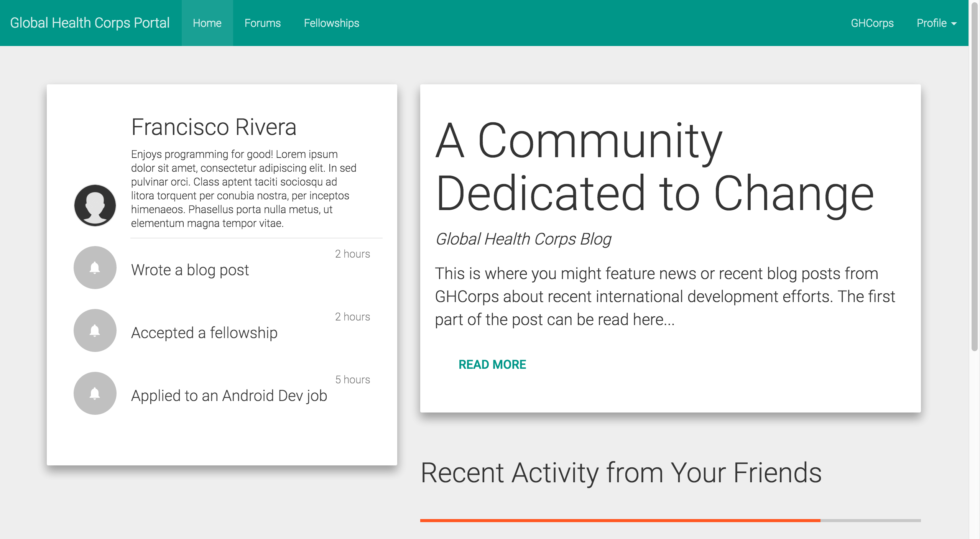The image size is (980, 539).
Task: Click the Profile dropdown caret arrow
Action: 954,24
